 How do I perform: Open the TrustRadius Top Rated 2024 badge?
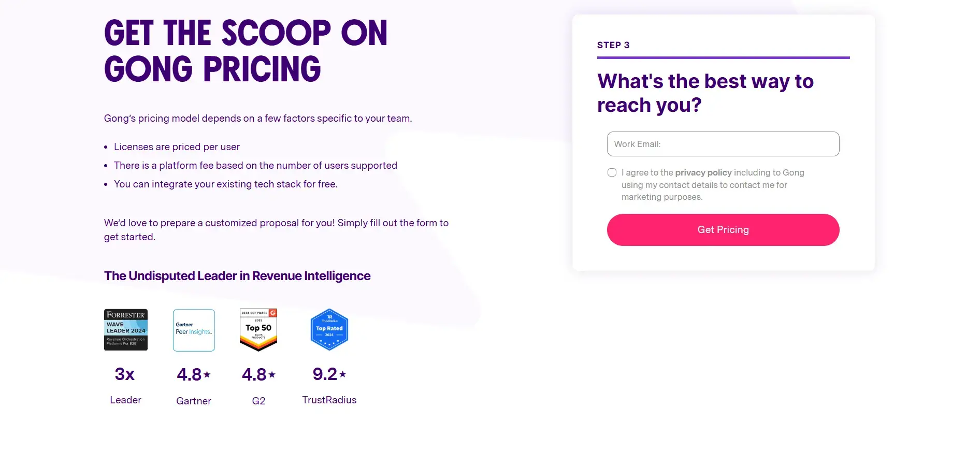pos(329,328)
